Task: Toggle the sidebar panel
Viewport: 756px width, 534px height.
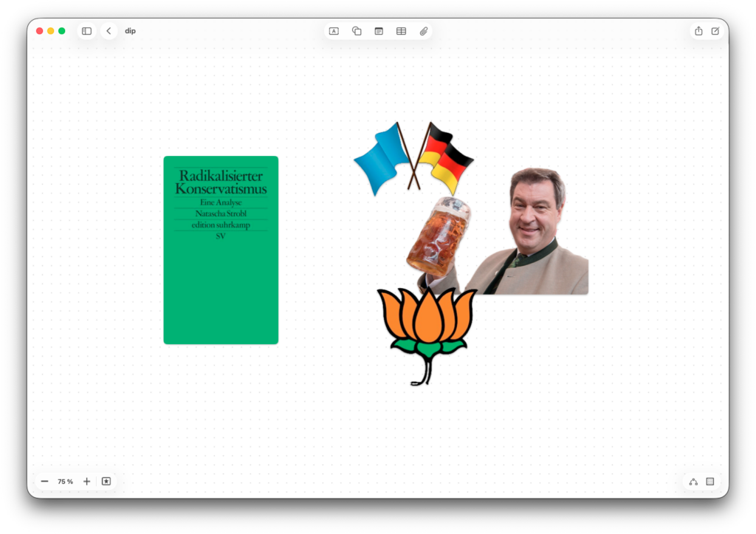Action: point(86,31)
